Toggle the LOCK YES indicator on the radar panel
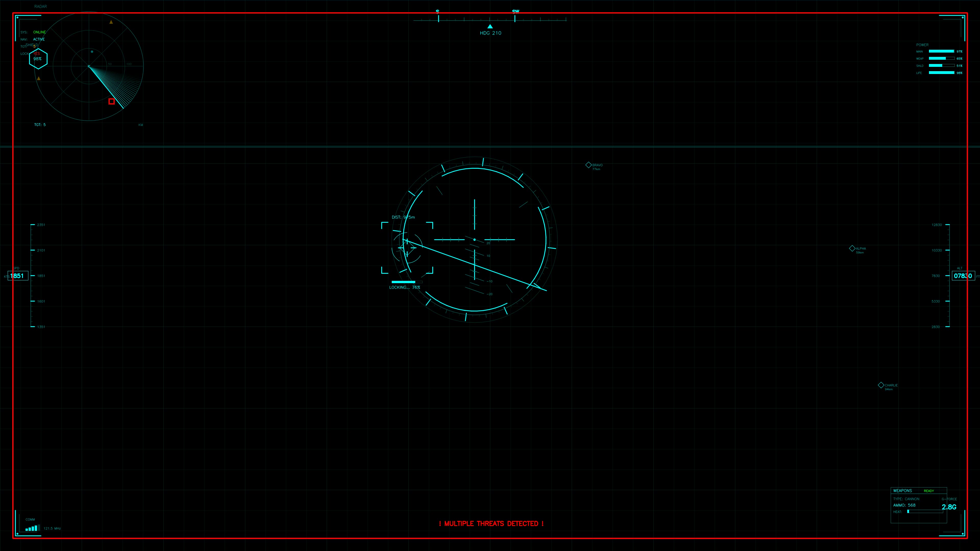 36,54
